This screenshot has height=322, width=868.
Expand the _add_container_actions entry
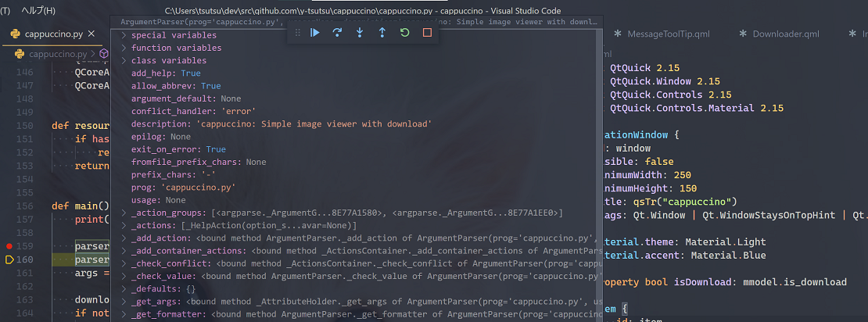[x=124, y=251]
